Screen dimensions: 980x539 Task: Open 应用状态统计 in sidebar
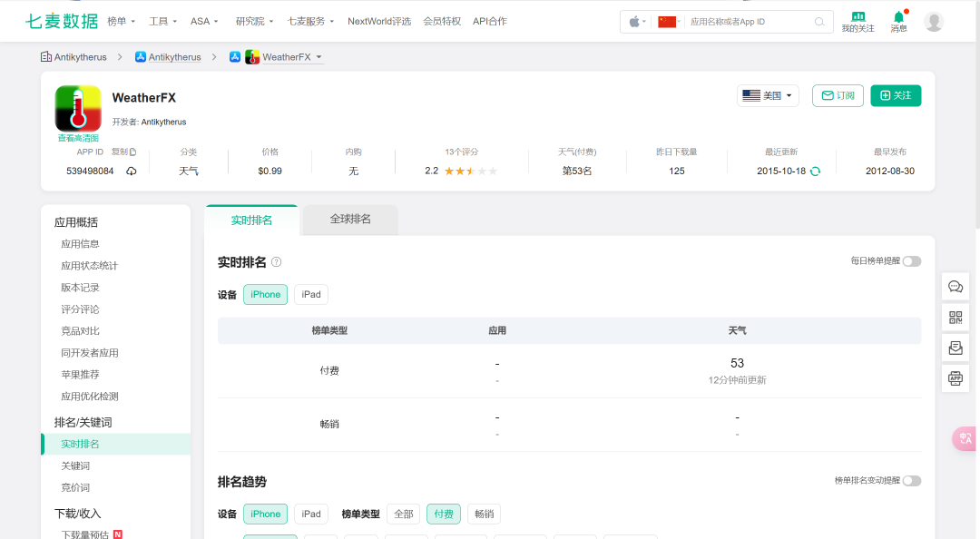tap(89, 266)
